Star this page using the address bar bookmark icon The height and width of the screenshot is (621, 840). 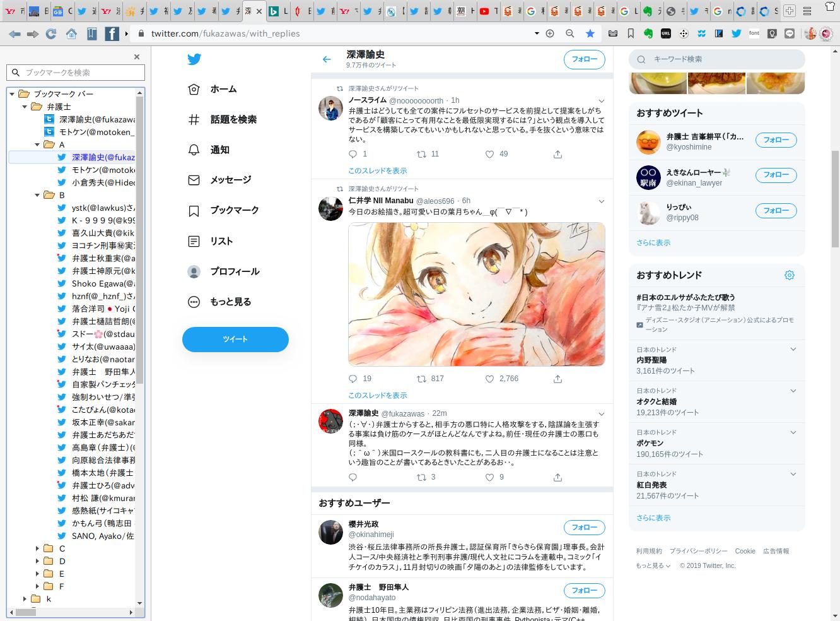(x=590, y=33)
